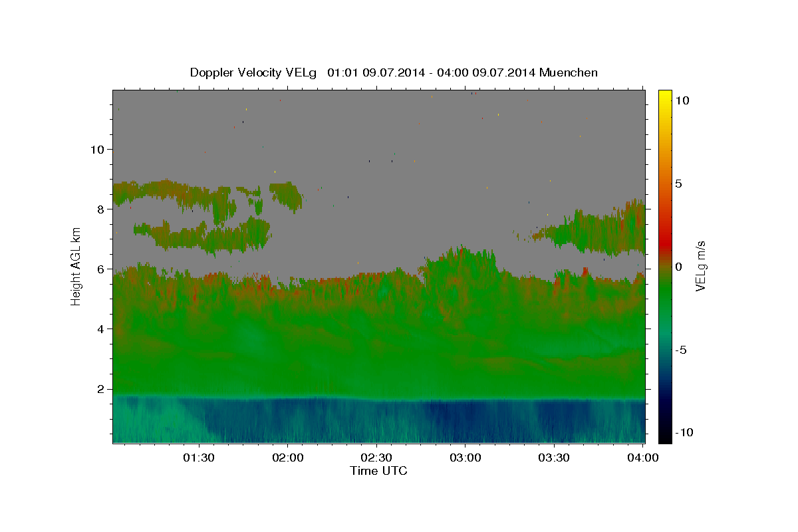
Task: Click the colorbar tick value '5'
Action: point(678,184)
